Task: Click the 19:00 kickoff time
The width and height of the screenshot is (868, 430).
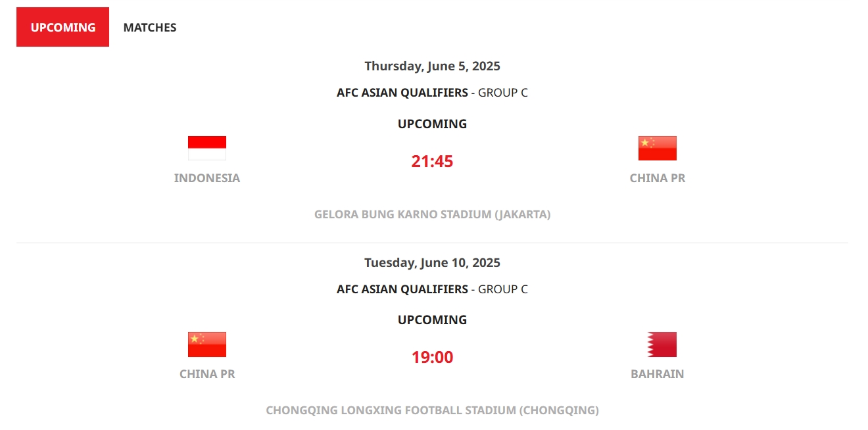Action: 432,357
